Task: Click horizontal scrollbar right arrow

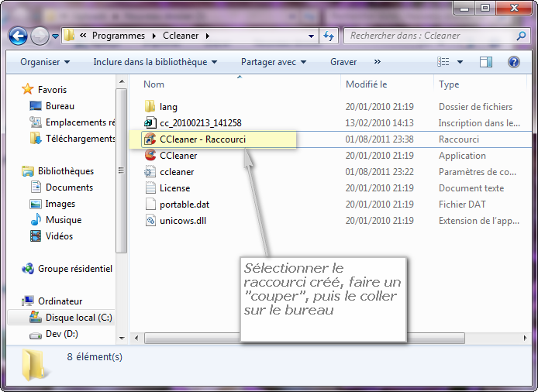Action: click(x=525, y=338)
